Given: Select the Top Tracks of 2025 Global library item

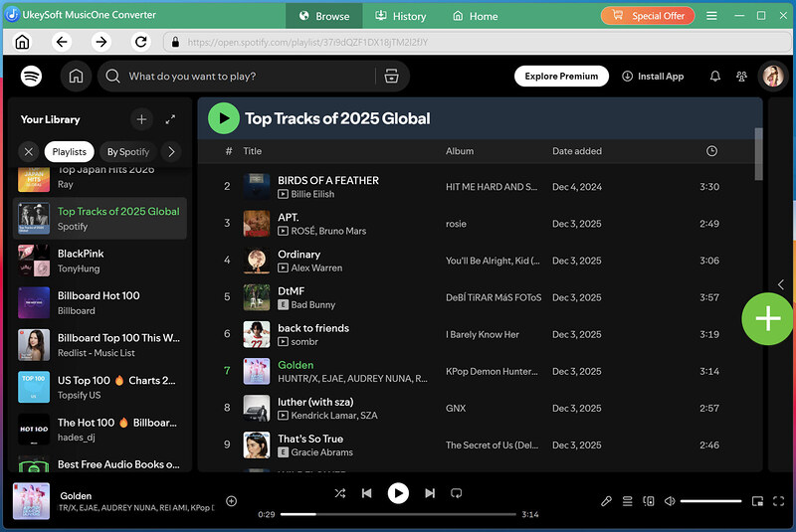Looking at the screenshot, I should pos(99,218).
